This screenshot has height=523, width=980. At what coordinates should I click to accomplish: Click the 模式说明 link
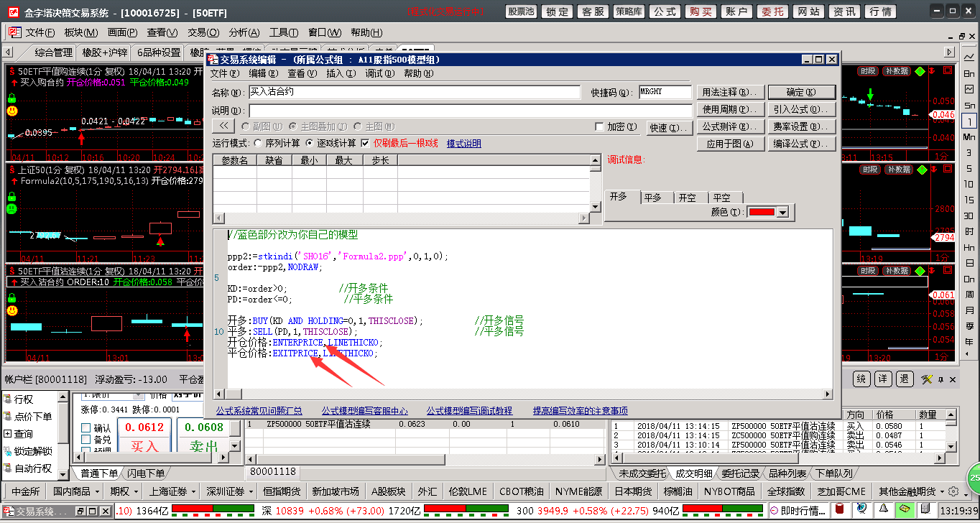[464, 143]
